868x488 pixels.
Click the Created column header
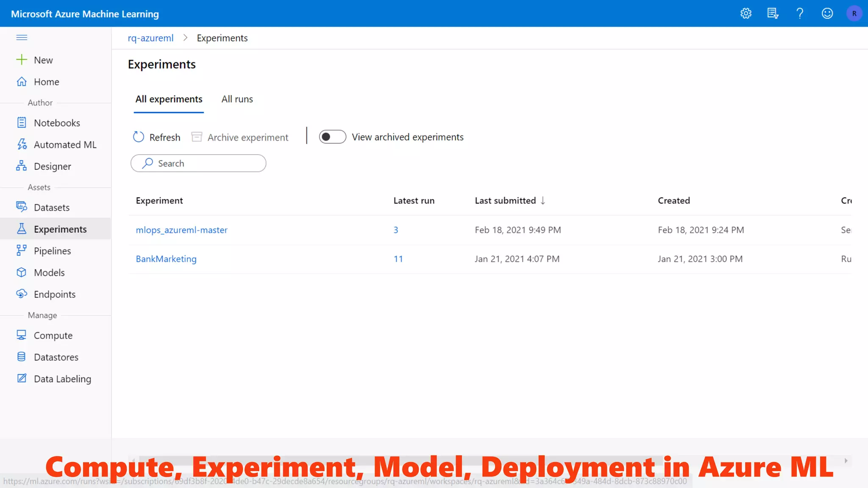(x=674, y=200)
